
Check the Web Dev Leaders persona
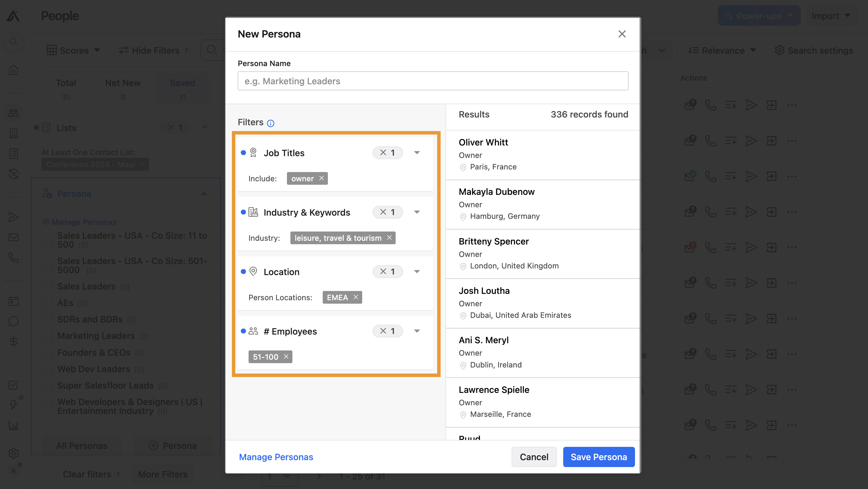point(47,369)
